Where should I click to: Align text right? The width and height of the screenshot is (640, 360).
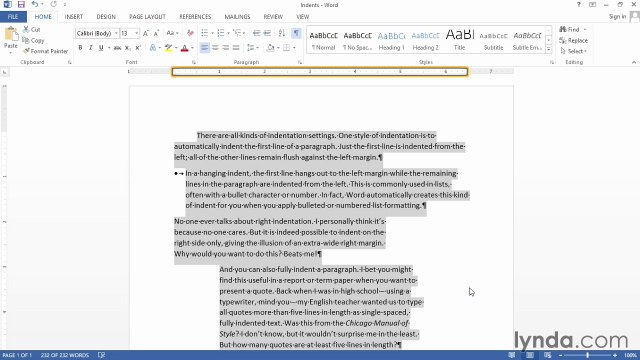(x=225, y=48)
